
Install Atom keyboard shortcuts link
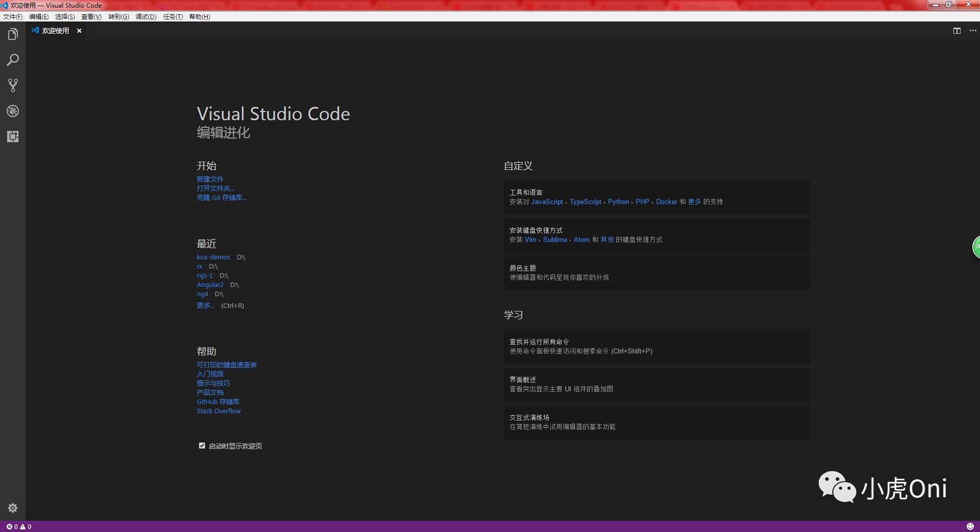[582, 239]
